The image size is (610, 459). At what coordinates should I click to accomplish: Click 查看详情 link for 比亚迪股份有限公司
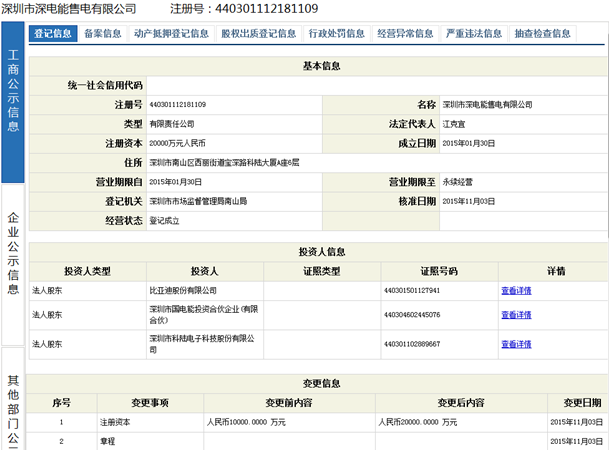pos(515,291)
